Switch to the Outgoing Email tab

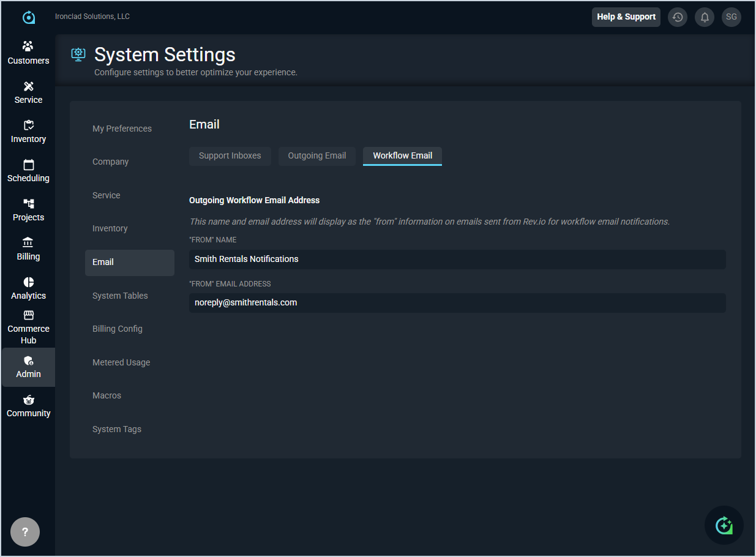point(317,155)
